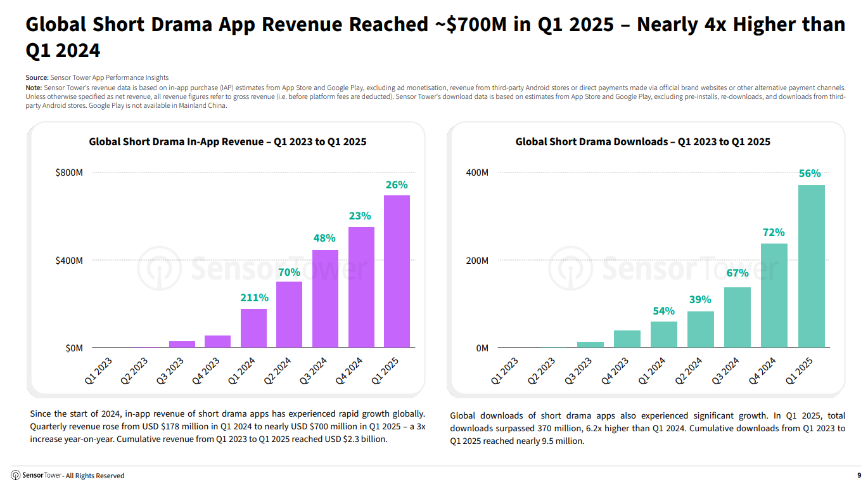
Task: Click the teal Q4 2024 downloads bar
Action: 774,296
